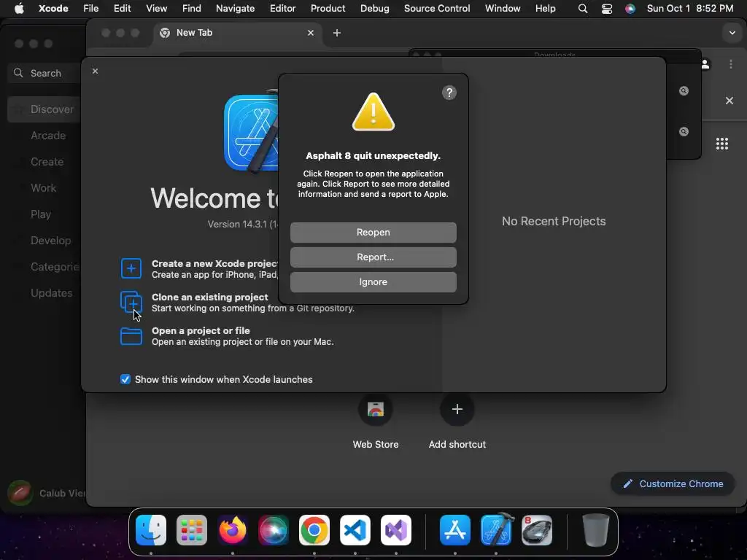Open the crash dialog help question mark
The height and width of the screenshot is (560, 747).
(449, 93)
